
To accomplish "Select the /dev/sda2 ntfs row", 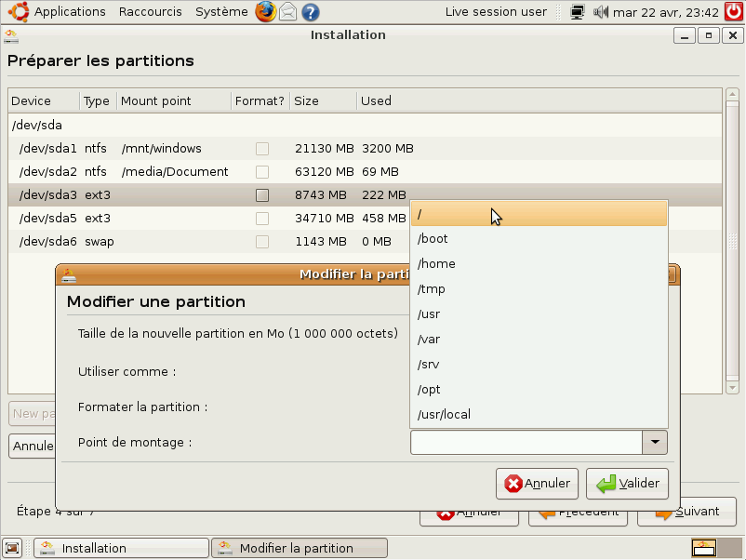I will (x=365, y=172).
